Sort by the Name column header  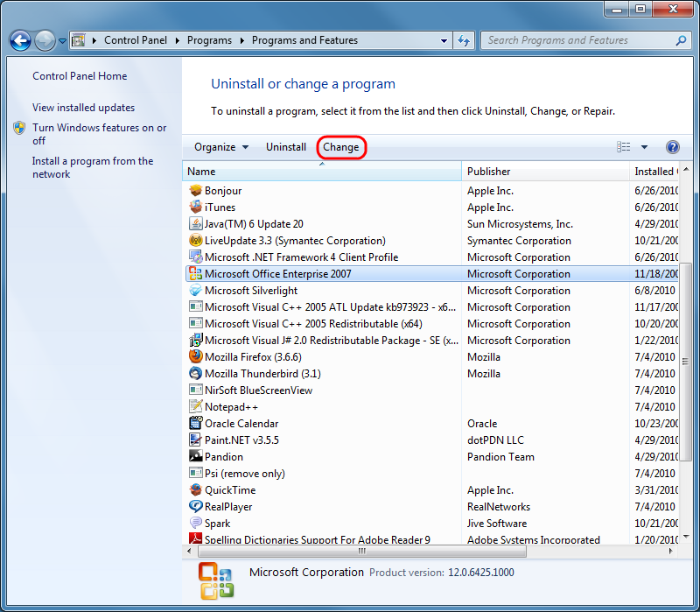(x=322, y=172)
